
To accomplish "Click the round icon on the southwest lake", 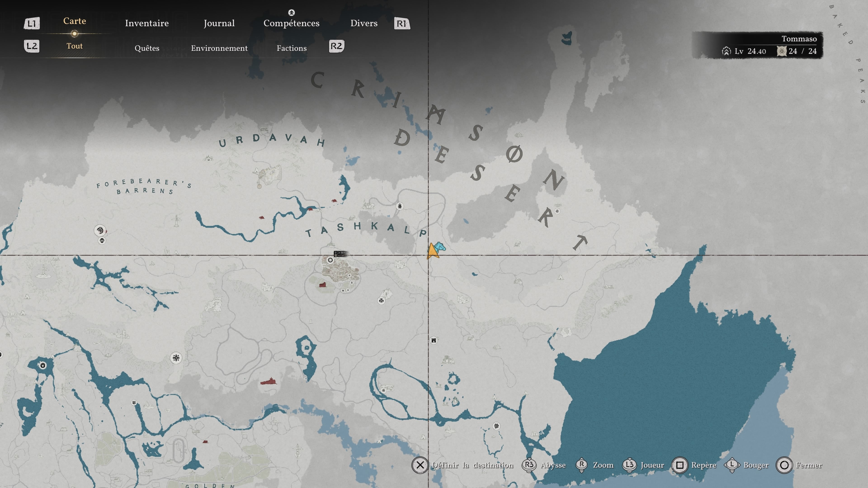I will click(x=43, y=365).
